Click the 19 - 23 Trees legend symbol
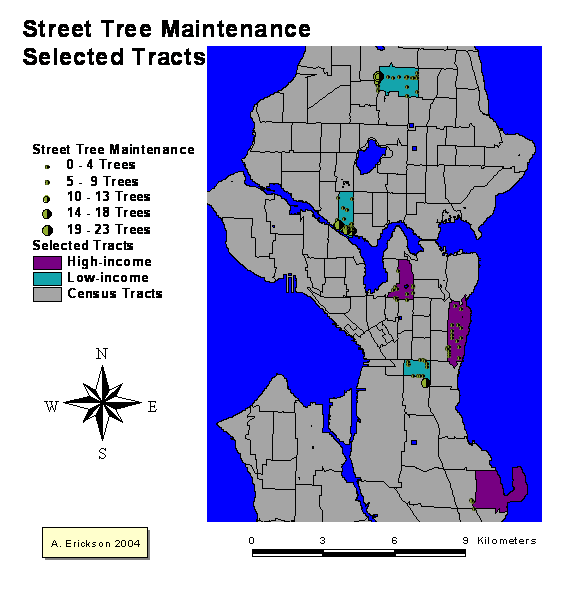This screenshot has width=577, height=604. click(47, 230)
